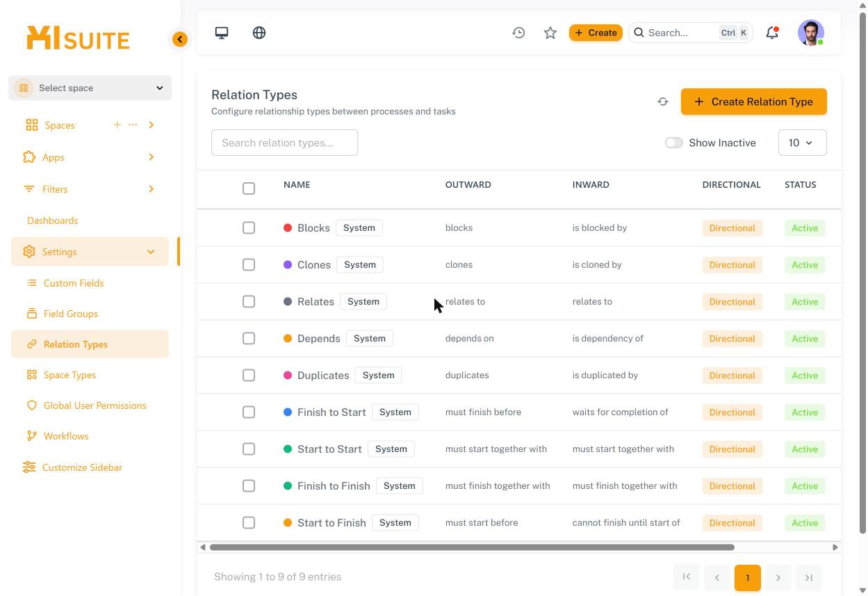Viewport: 868px width, 596px height.
Task: Click the MI Suite logo
Action: point(78,38)
